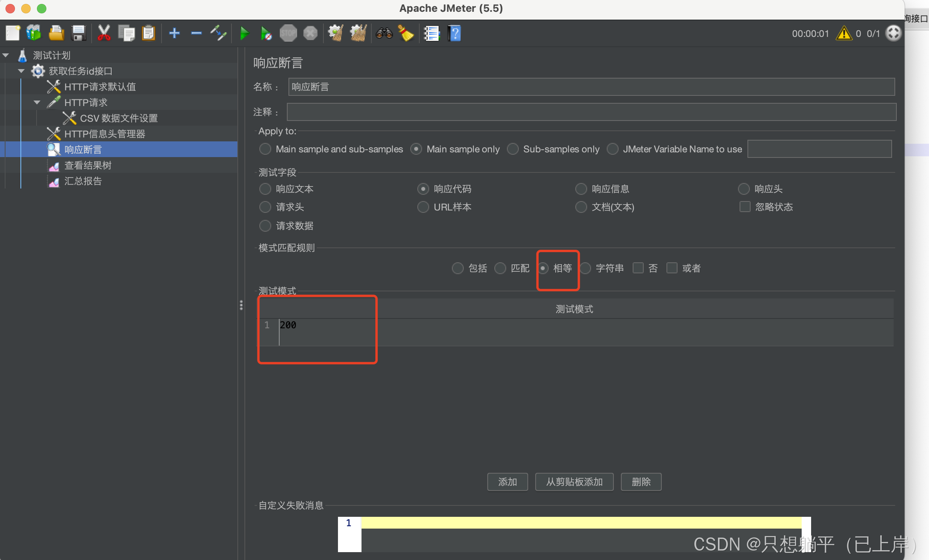Check the 忽略状态 checkbox
The height and width of the screenshot is (560, 929).
coord(745,207)
